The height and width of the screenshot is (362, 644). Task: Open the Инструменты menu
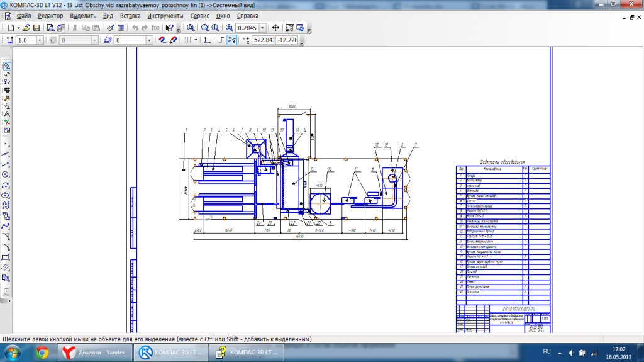(165, 16)
